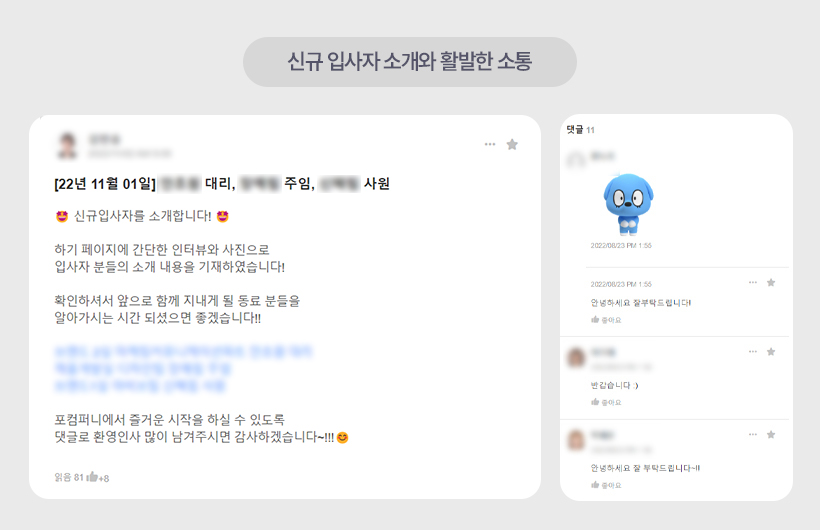Star the 반갑습니다 :) comment

click(771, 352)
